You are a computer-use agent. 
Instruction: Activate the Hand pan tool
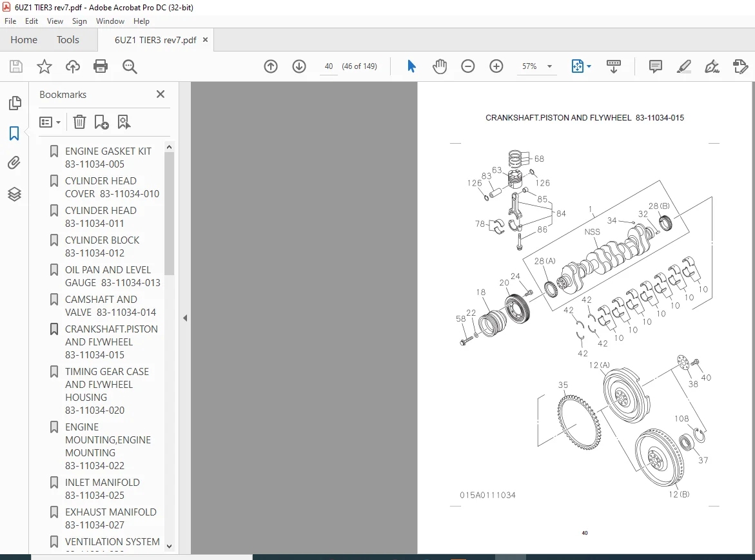(x=440, y=66)
